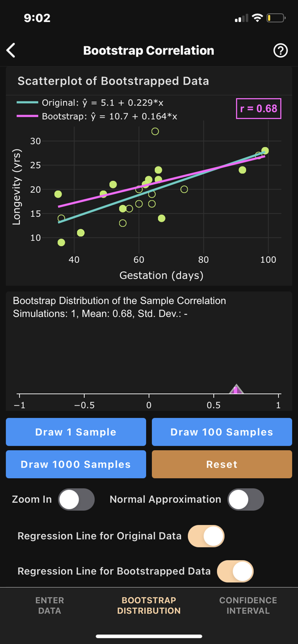
Task: Tap the r = 0.68 correlation badge
Action: point(258,109)
